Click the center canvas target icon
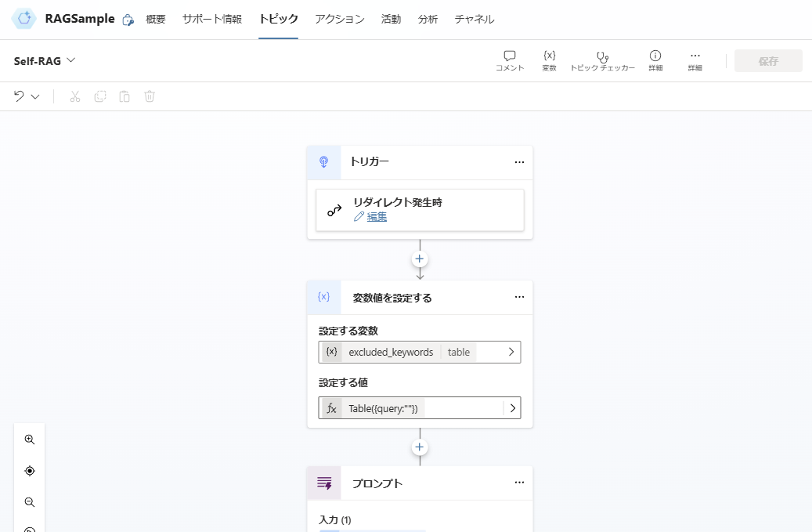The image size is (812, 532). 30,471
